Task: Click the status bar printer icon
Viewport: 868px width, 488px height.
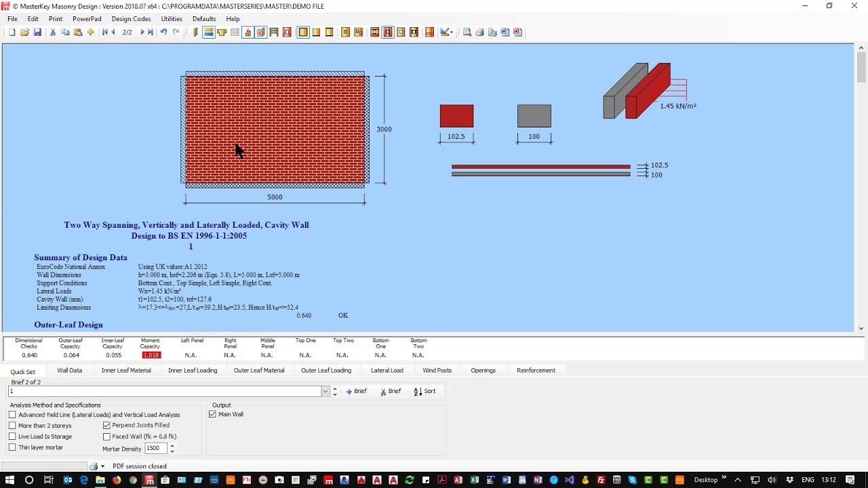Action: click(94, 466)
